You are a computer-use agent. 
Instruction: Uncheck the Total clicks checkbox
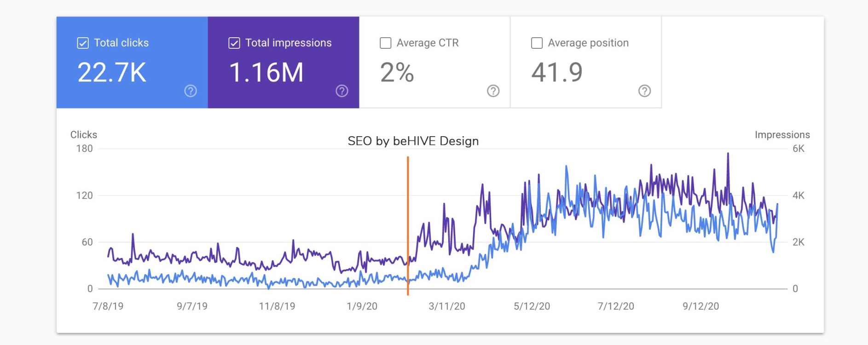click(x=83, y=43)
